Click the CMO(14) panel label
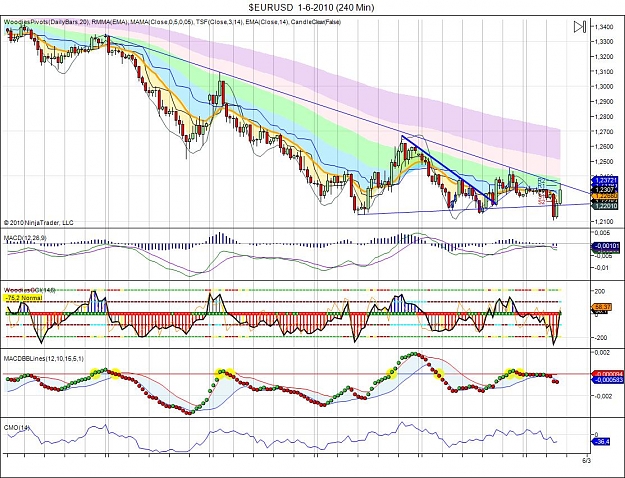625x478 pixels. point(16,427)
